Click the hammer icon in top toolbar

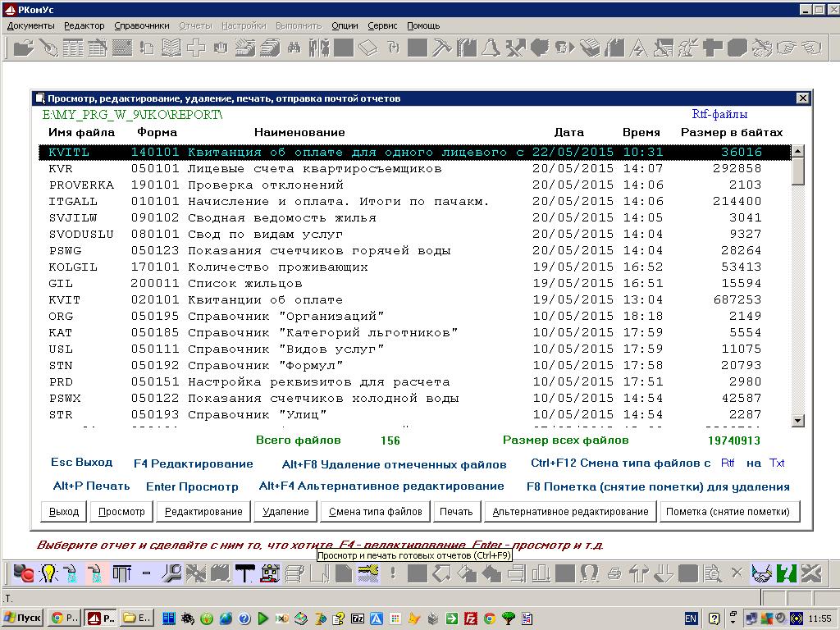[x=441, y=48]
